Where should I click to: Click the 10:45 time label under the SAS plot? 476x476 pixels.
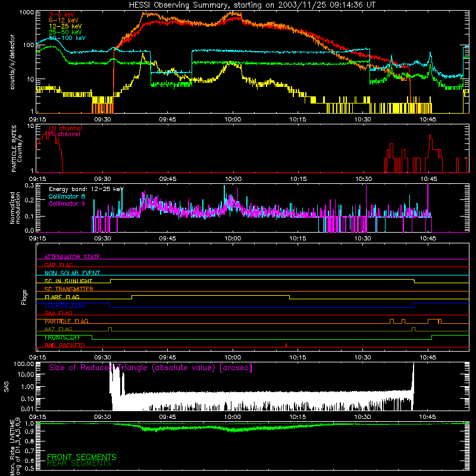click(x=427, y=417)
